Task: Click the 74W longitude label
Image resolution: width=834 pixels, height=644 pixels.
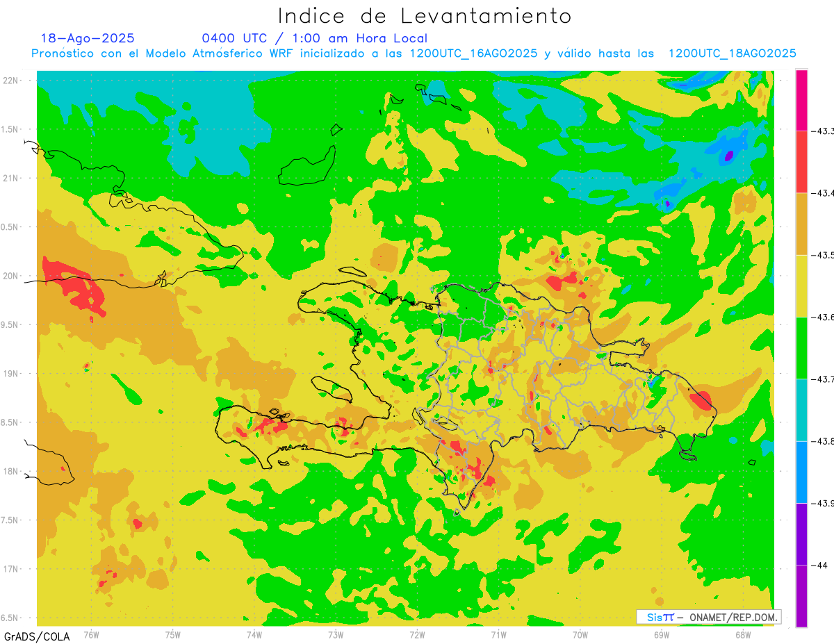Action: (x=254, y=634)
